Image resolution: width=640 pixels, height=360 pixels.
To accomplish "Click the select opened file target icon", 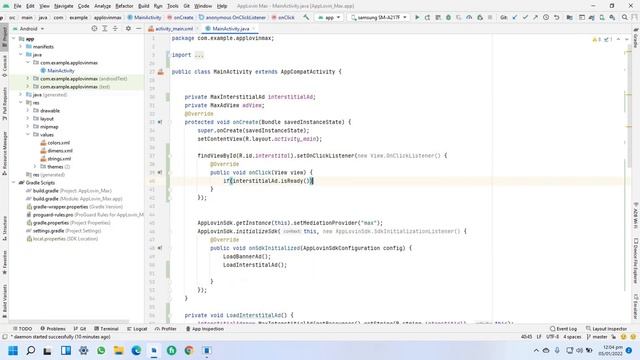I will click(94, 29).
